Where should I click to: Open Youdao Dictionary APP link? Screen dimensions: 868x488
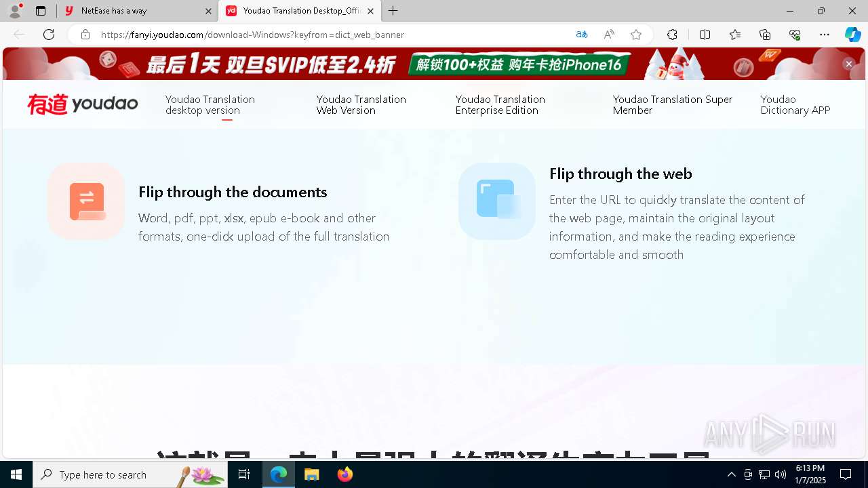795,104
